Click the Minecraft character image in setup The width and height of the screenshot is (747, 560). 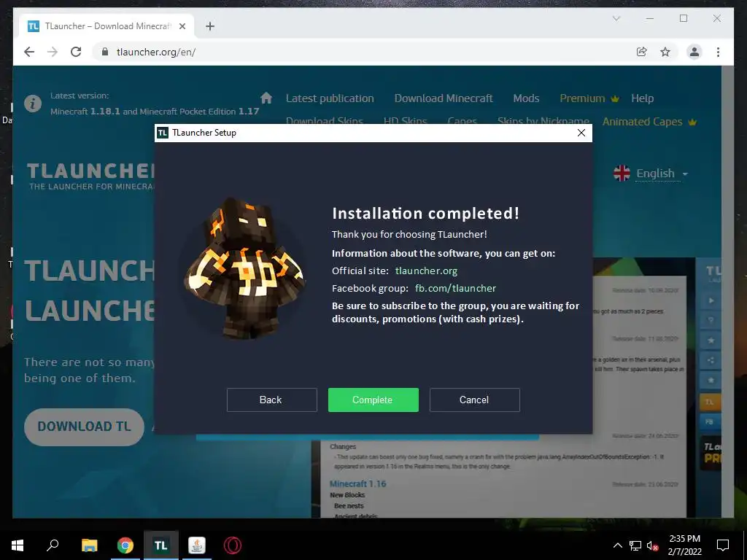(x=244, y=268)
